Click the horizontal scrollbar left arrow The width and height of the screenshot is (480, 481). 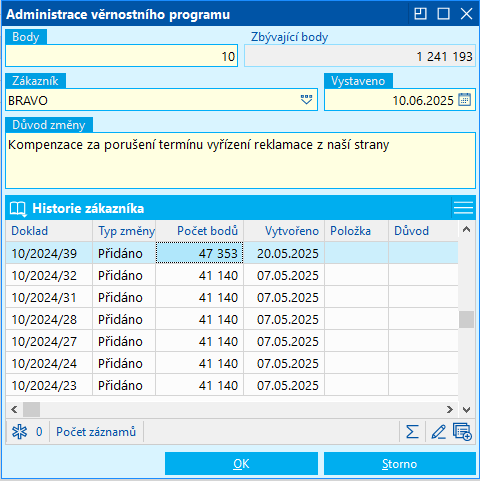(14, 409)
